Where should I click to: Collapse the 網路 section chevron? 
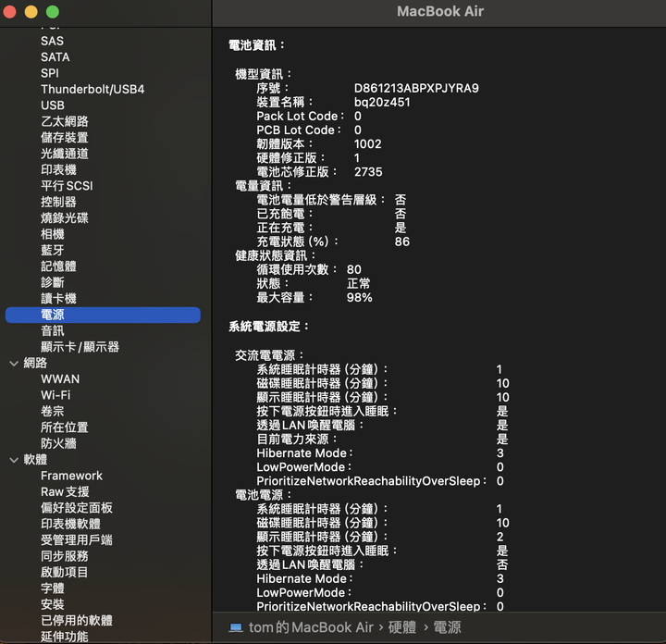(14, 364)
